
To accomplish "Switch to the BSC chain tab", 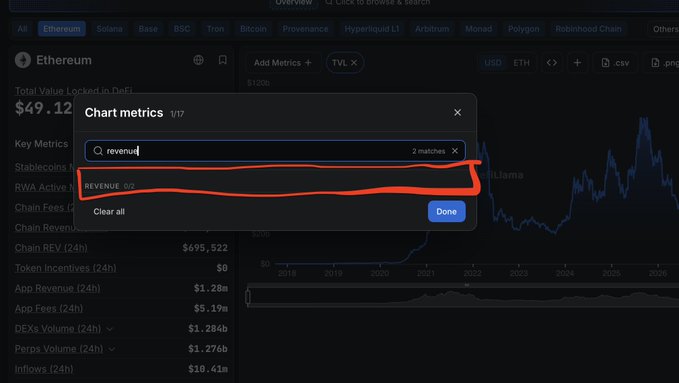I will tap(182, 29).
